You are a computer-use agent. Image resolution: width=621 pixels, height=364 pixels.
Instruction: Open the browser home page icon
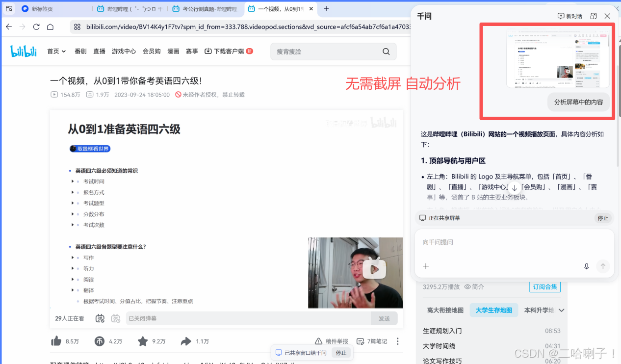[x=50, y=27]
